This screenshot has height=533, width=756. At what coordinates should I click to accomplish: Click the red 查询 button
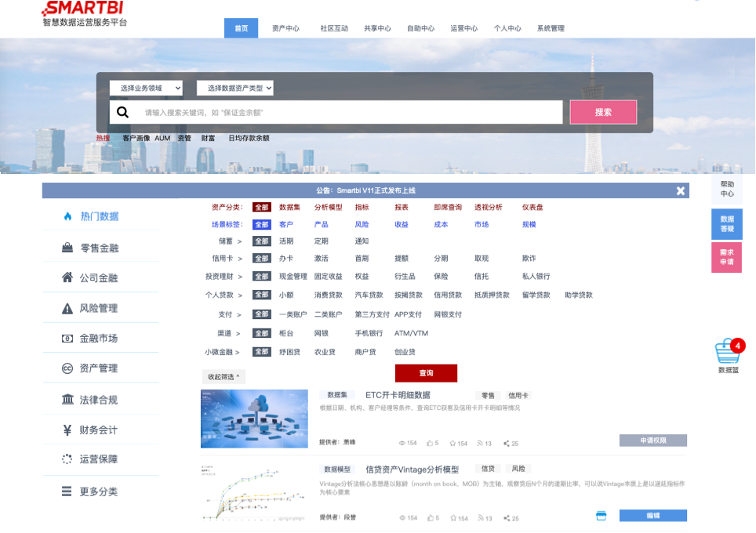(426, 373)
